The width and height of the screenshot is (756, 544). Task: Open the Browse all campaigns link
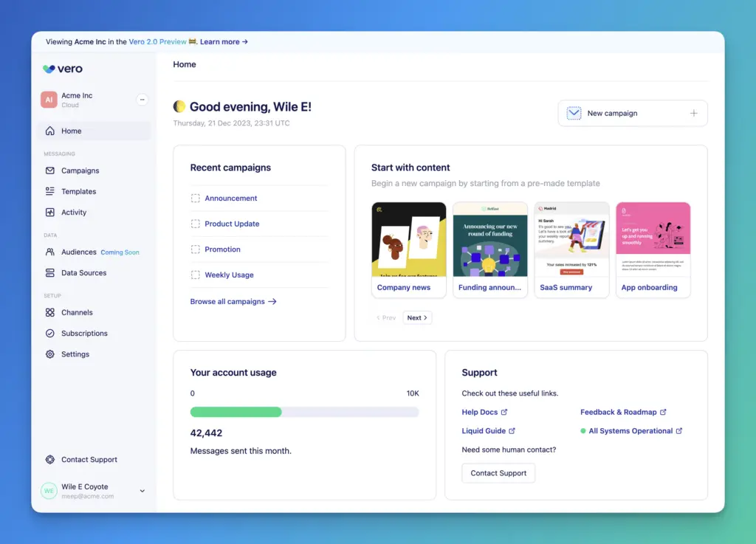click(233, 302)
